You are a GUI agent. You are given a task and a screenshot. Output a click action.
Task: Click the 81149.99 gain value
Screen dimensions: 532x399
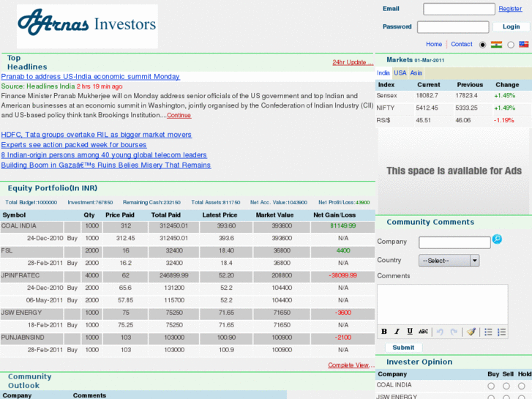click(343, 225)
